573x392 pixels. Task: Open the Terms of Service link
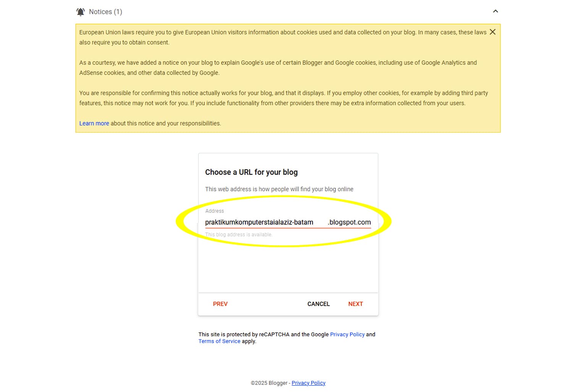click(x=219, y=341)
